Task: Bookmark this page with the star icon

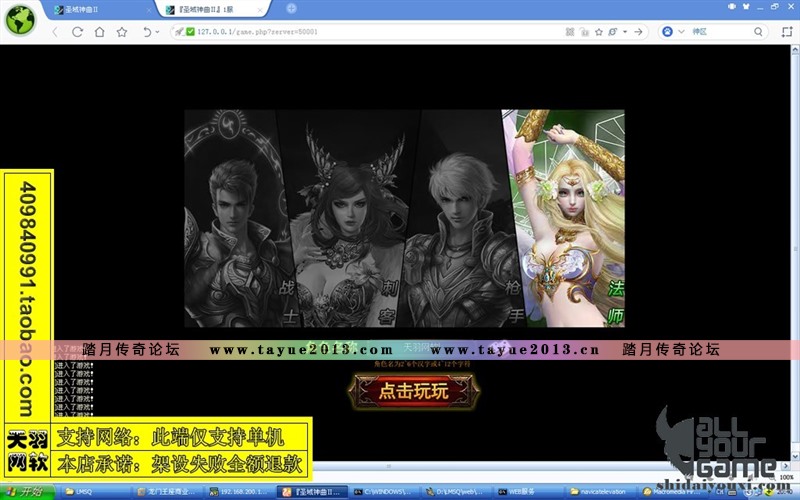Action: [x=121, y=32]
